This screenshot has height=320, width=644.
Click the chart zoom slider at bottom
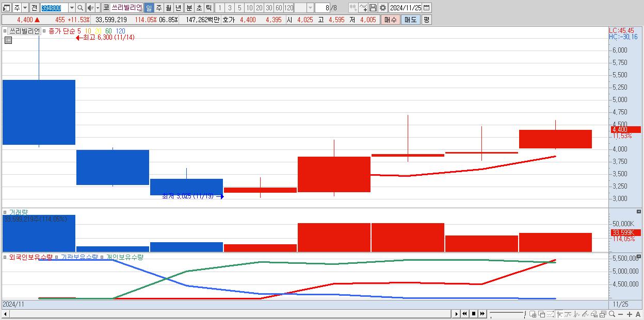(508, 314)
